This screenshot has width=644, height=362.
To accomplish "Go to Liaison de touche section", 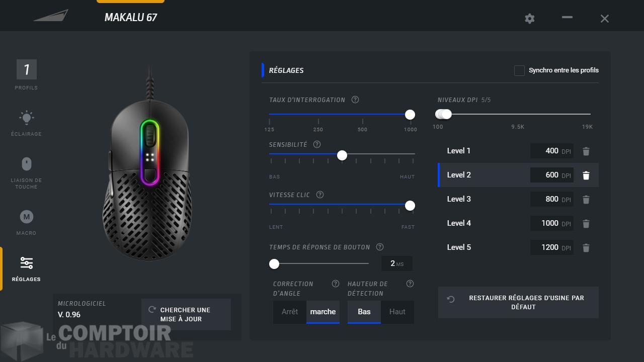I will point(26,172).
